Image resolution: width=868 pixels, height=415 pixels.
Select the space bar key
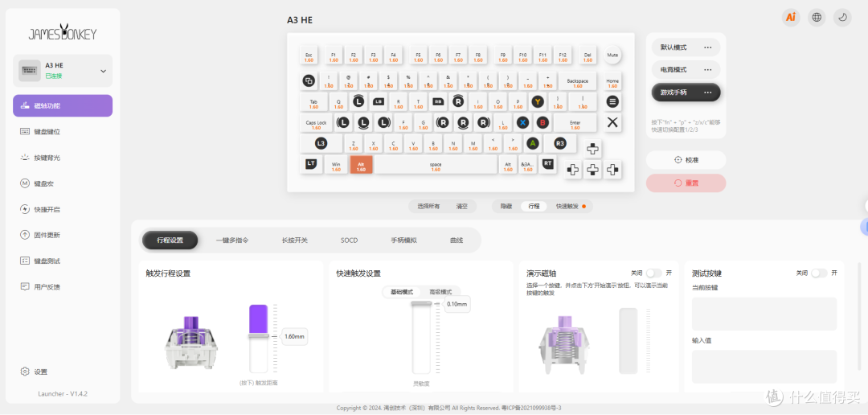tap(436, 165)
